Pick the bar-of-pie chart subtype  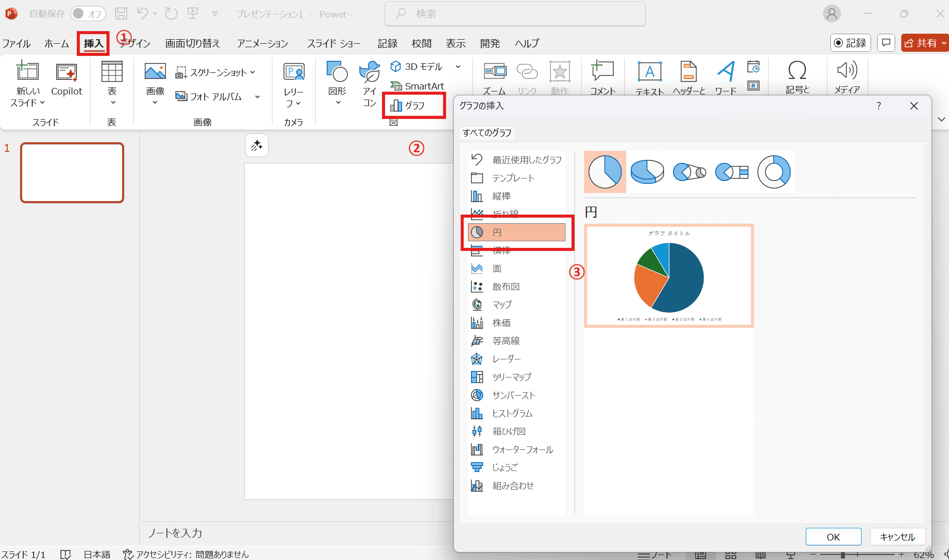(x=731, y=172)
